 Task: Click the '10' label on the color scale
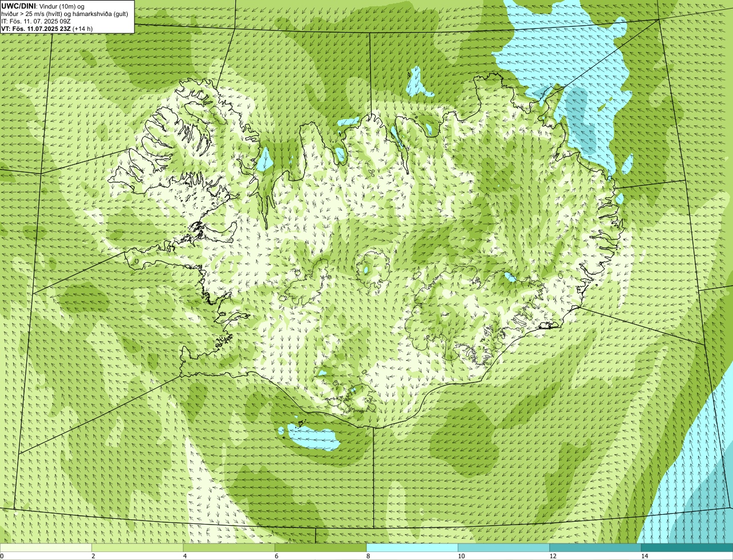pos(461,556)
